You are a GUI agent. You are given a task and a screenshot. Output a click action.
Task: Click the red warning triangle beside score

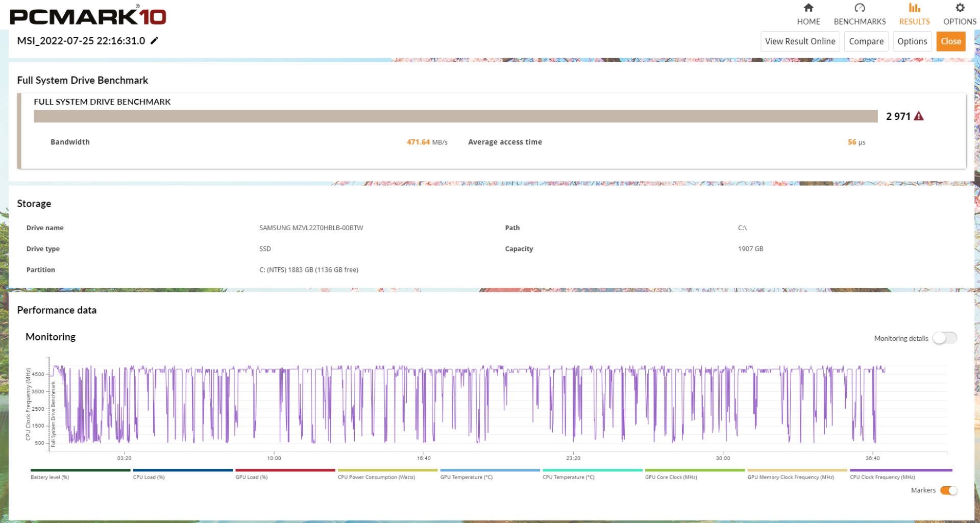[919, 116]
